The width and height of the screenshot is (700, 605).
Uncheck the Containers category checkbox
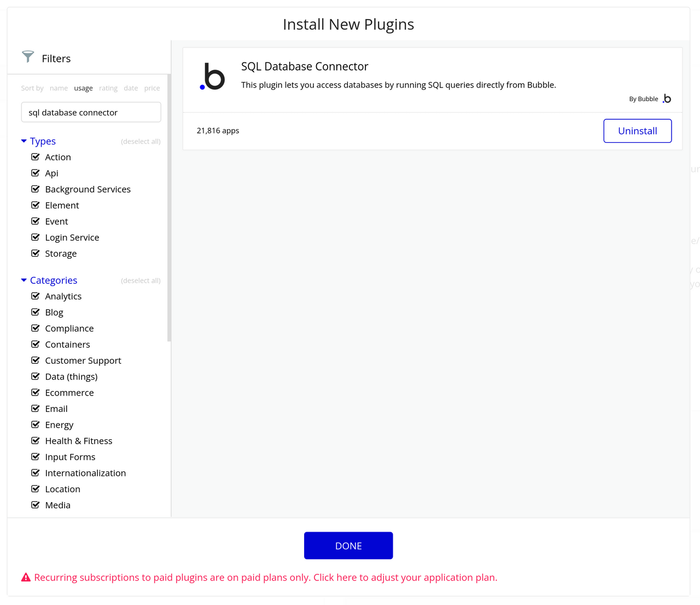36,344
